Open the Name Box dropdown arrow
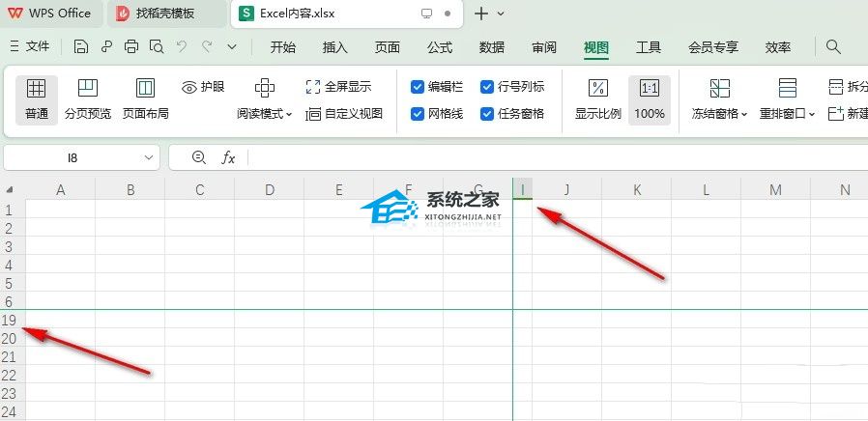Viewport: 868px width, 421px height. tap(148, 157)
